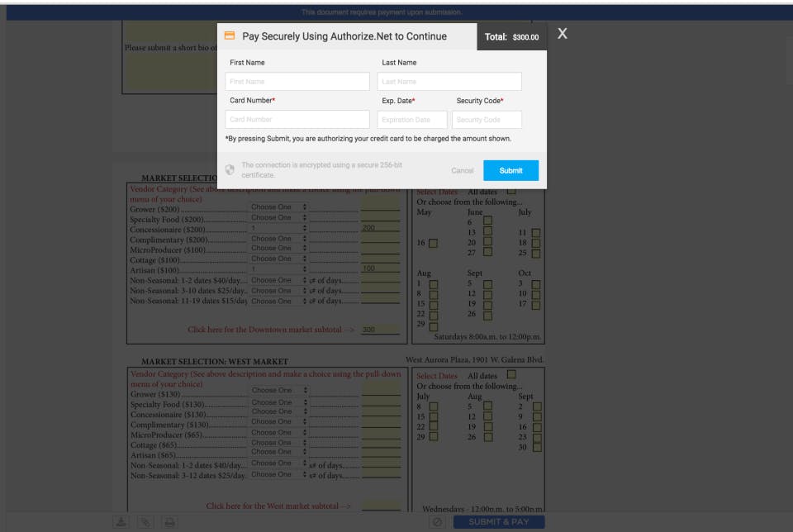Tick the West Market All dates checkbox

pos(511,374)
